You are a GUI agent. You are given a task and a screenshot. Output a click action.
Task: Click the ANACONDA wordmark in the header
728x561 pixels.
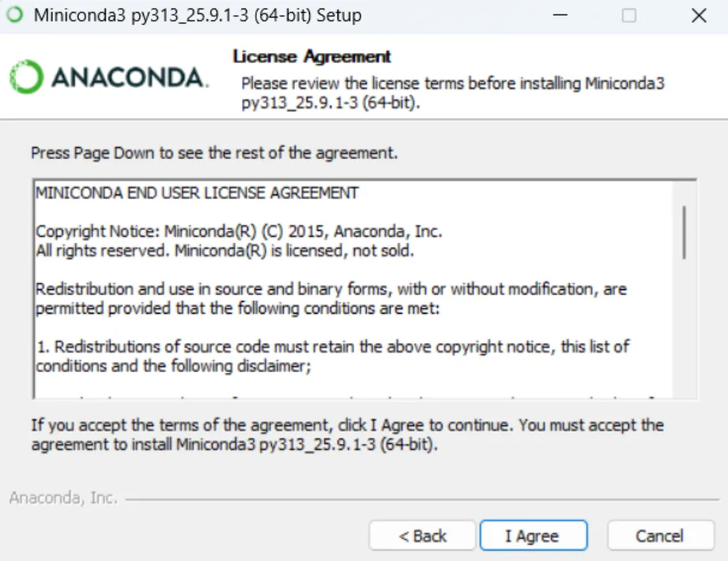point(129,77)
